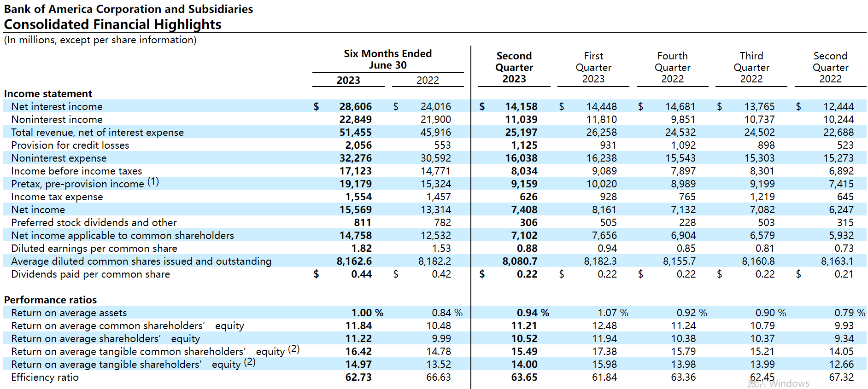
Task: Select the 2022 six-month column header
Action: click(x=428, y=80)
